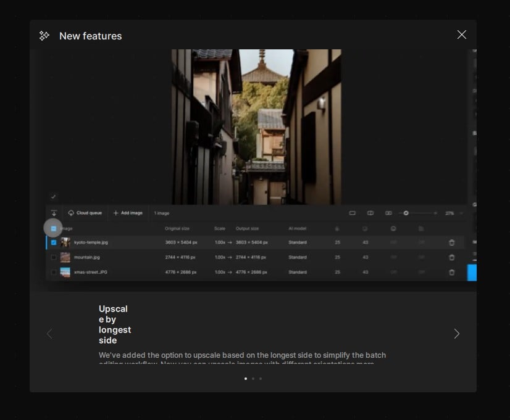Check the xmas-street.JPG checkbox
This screenshot has width=510, height=420.
tap(54, 272)
